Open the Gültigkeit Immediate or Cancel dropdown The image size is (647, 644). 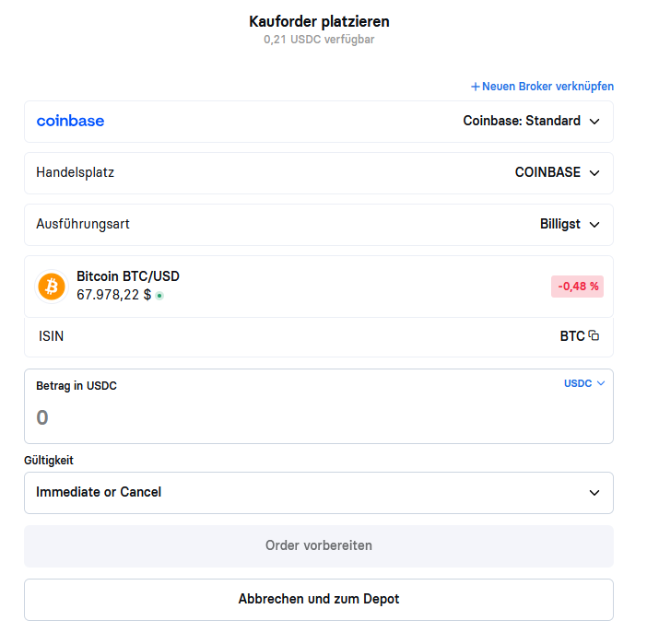(x=319, y=493)
